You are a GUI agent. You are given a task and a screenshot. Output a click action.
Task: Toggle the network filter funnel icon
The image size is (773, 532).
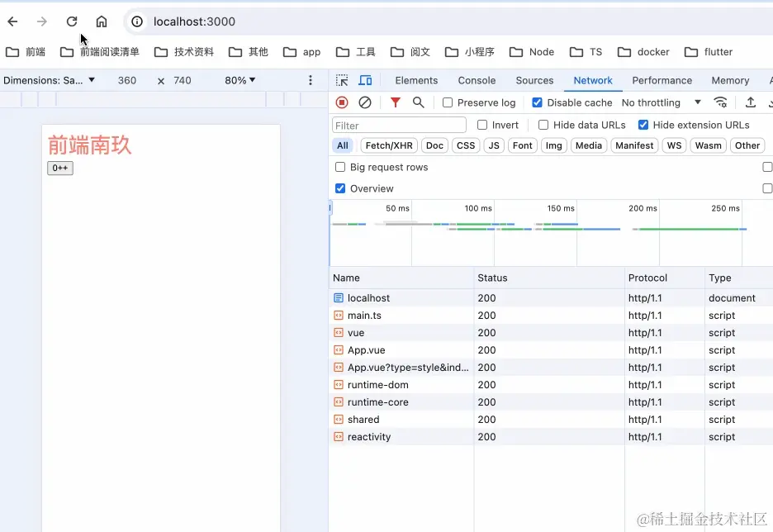pyautogui.click(x=396, y=102)
